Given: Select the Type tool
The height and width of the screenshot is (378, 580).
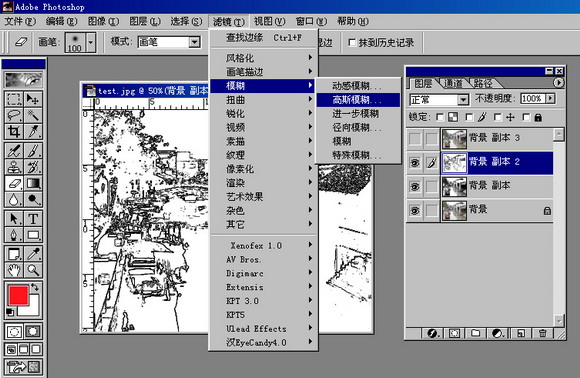Looking at the screenshot, I should coord(33,219).
